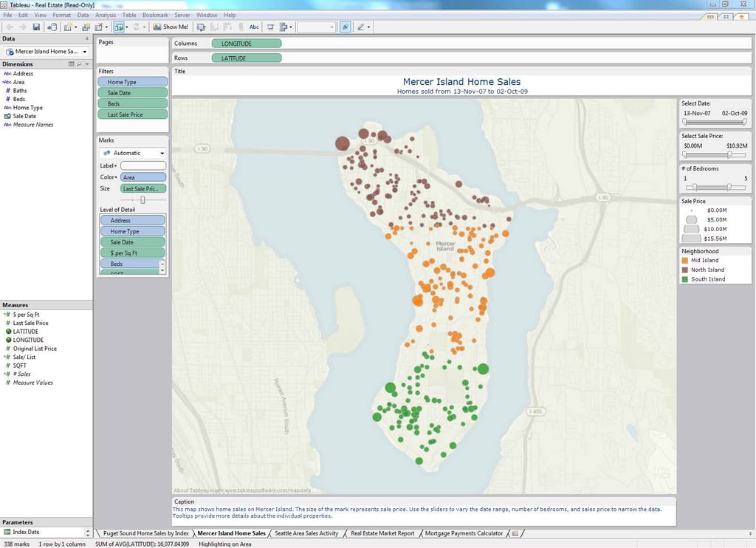
Task: Click the new worksheet icon after the tabs
Action: click(515, 533)
